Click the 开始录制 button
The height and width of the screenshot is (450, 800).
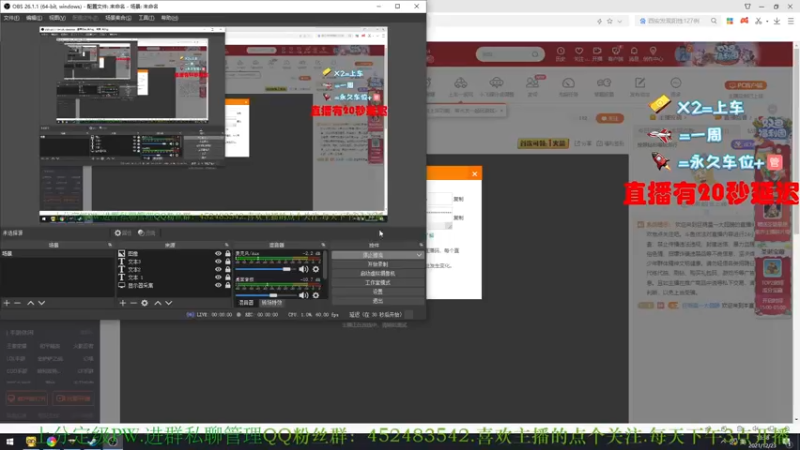click(x=378, y=264)
